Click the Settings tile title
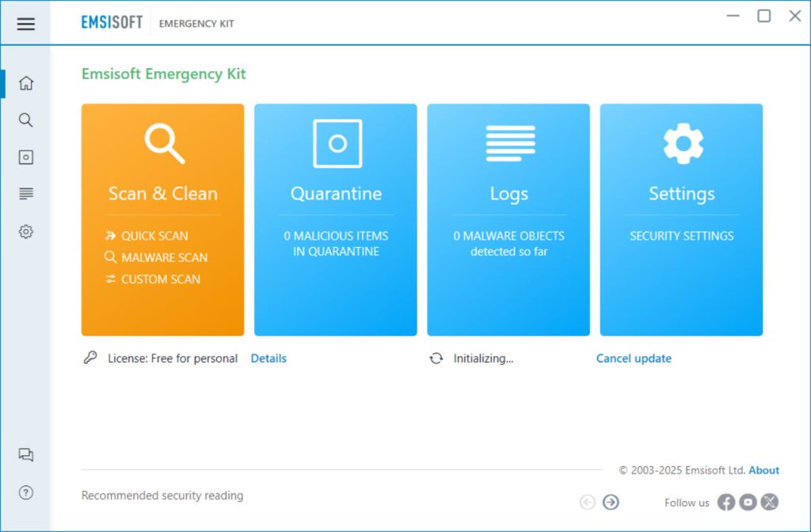This screenshot has height=532, width=811. coord(682,194)
